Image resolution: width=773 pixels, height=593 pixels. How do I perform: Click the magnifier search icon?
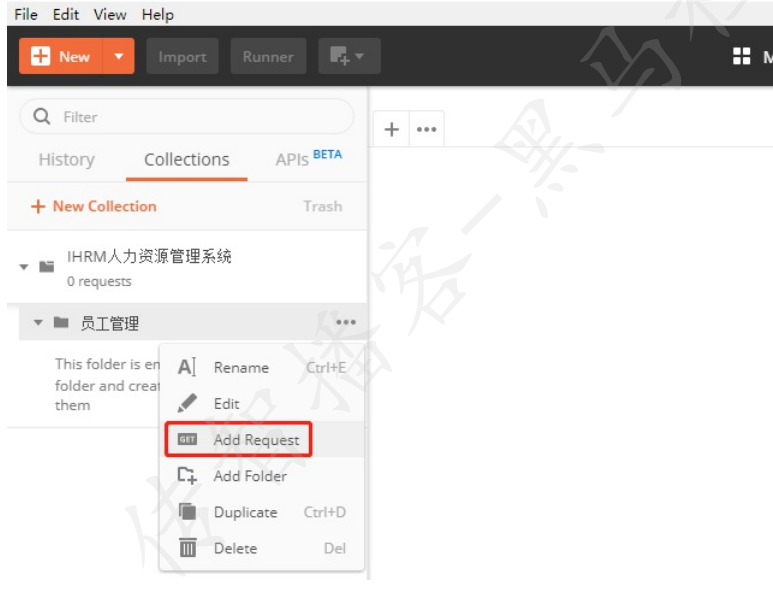point(41,117)
